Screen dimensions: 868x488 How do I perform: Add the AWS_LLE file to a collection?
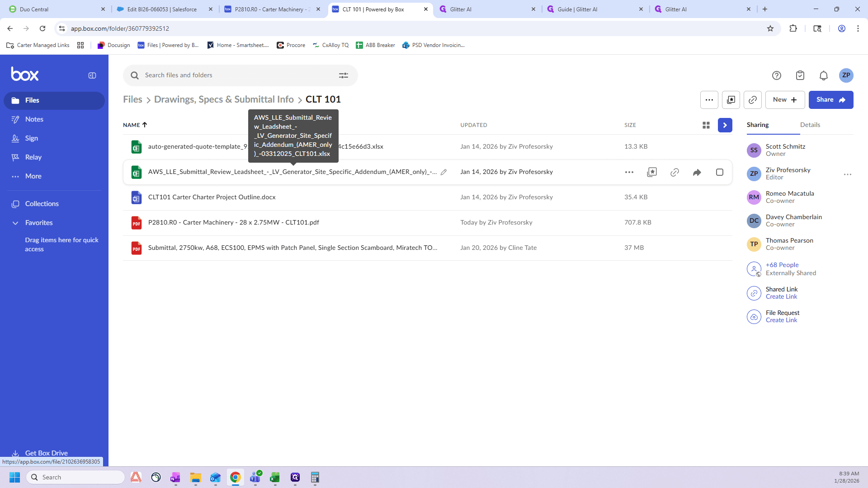652,172
